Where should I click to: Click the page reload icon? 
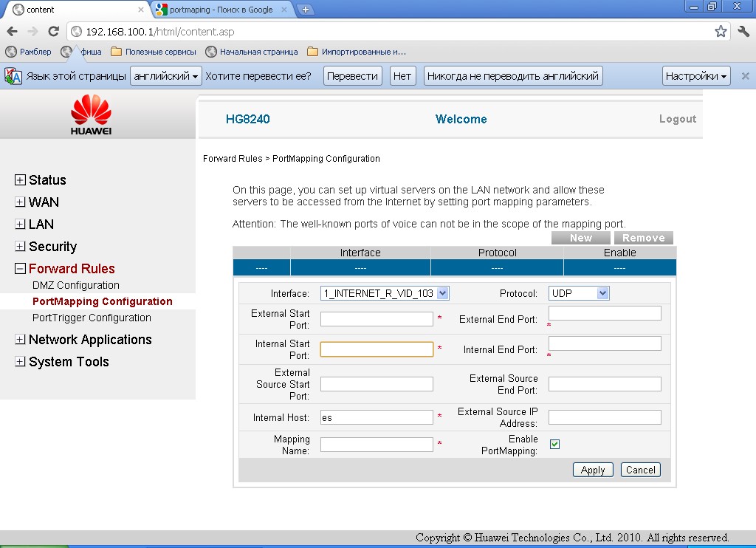pyautogui.click(x=53, y=32)
